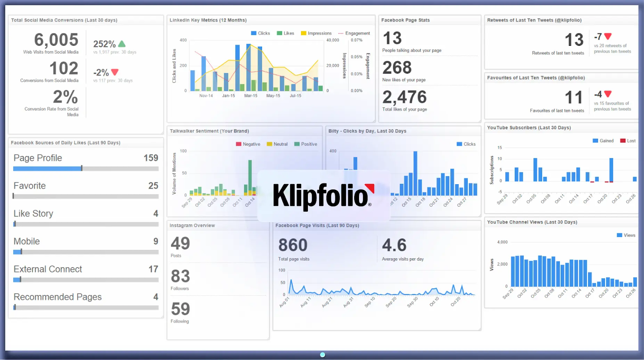Image resolution: width=644 pixels, height=360 pixels.
Task: Click the Favorite progress bar
Action: (x=86, y=196)
